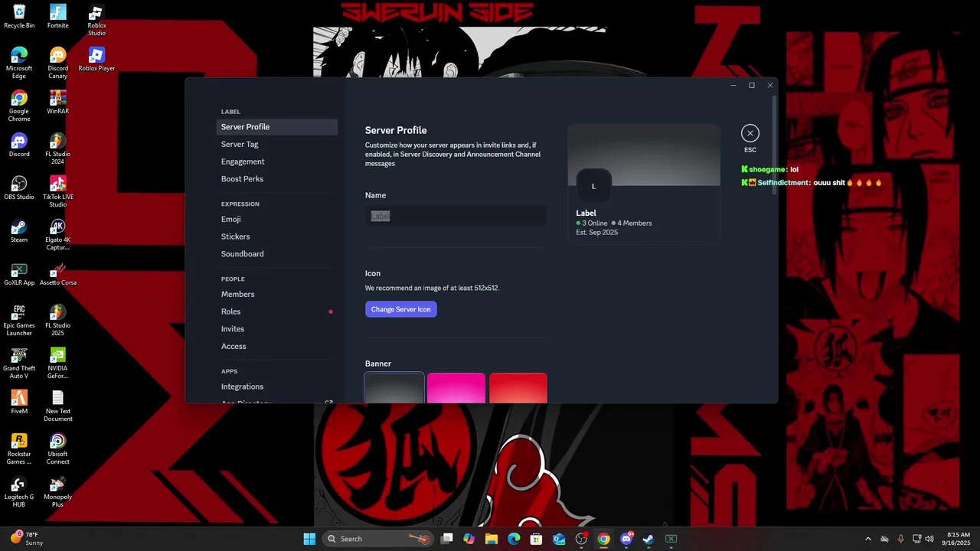Viewport: 980px width, 551px height.
Task: Open Rockstar Games Launcher icon
Action: pos(19,448)
